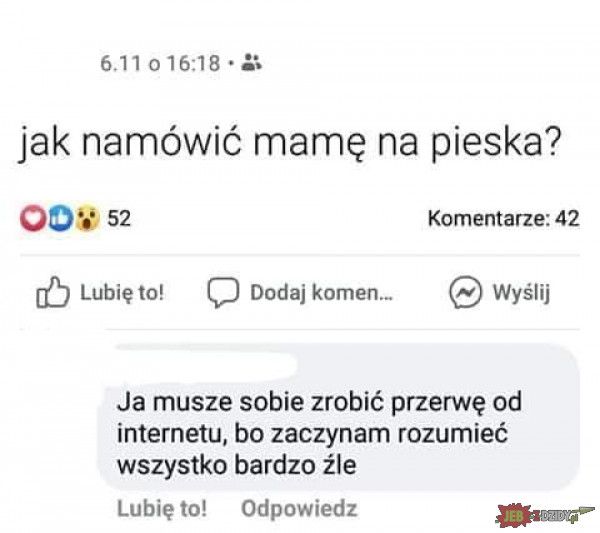This screenshot has height=533, width=600.
Task: Click the thumbs-up outline icon
Action: (53, 293)
